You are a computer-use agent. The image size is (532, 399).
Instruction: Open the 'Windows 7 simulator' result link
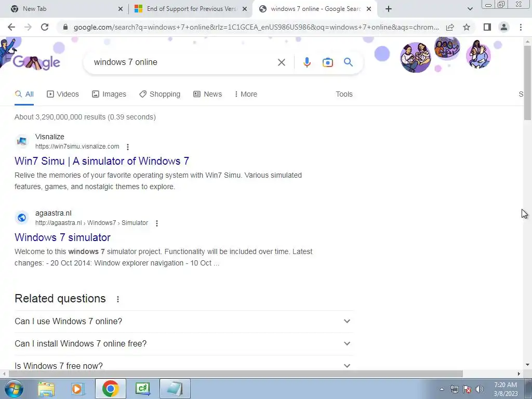point(62,237)
